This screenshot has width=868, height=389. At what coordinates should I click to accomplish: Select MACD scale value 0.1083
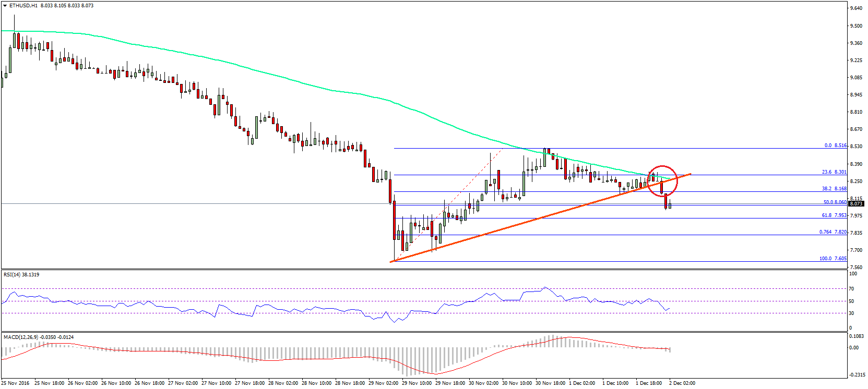pyautogui.click(x=857, y=336)
